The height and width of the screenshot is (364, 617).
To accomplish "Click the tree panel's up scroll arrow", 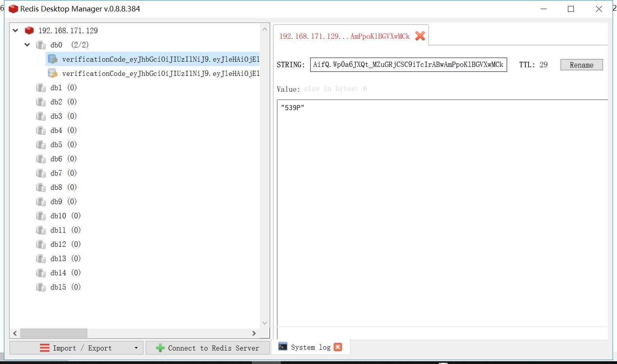I will (265, 29).
